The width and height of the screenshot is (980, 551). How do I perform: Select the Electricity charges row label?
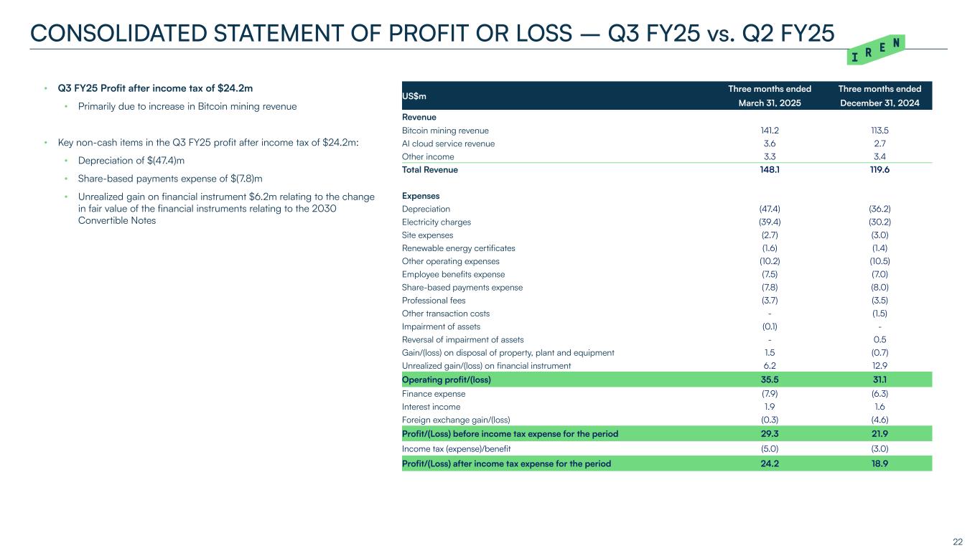pos(437,222)
